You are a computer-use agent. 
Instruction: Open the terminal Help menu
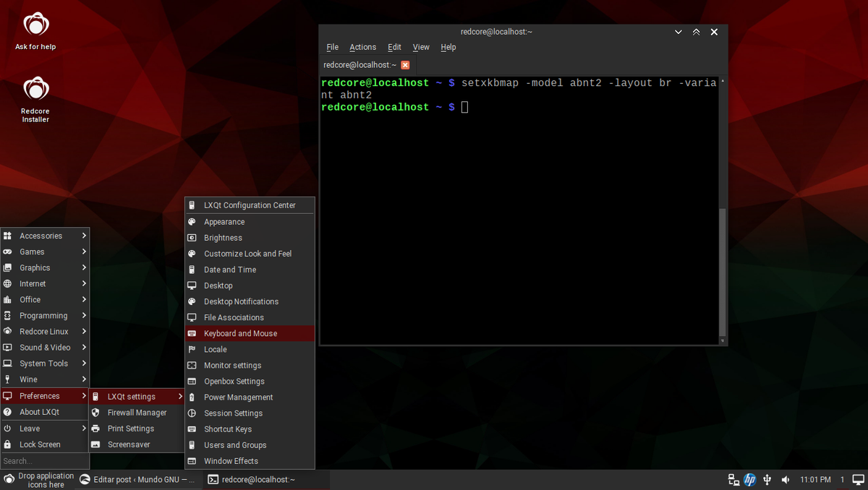pyautogui.click(x=448, y=47)
